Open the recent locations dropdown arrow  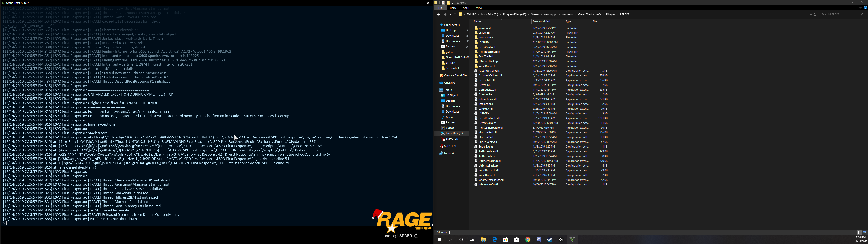coord(450,14)
